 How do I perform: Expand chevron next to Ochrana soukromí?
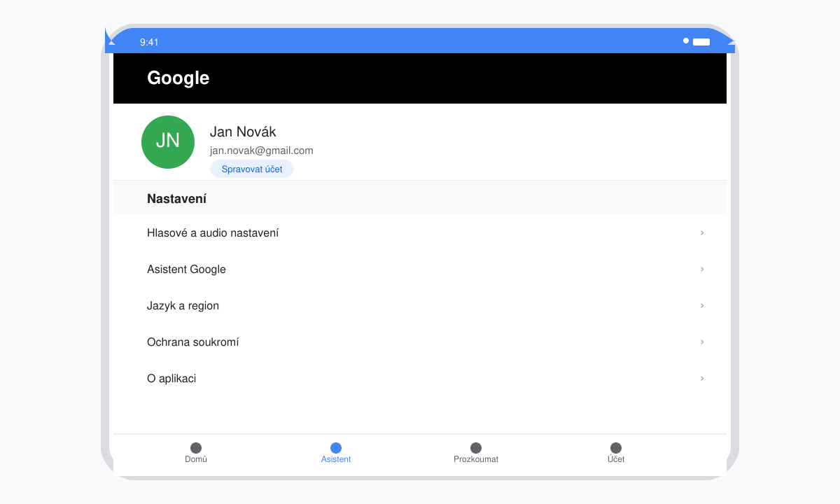pos(702,342)
